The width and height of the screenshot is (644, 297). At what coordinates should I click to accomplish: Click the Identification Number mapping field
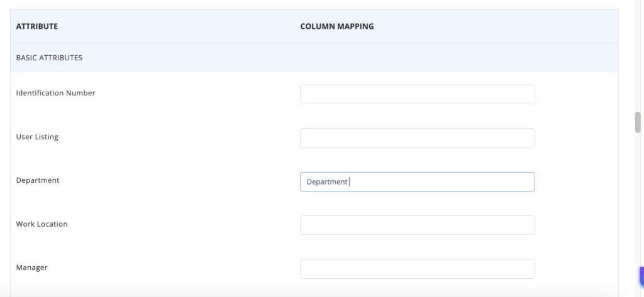click(418, 94)
